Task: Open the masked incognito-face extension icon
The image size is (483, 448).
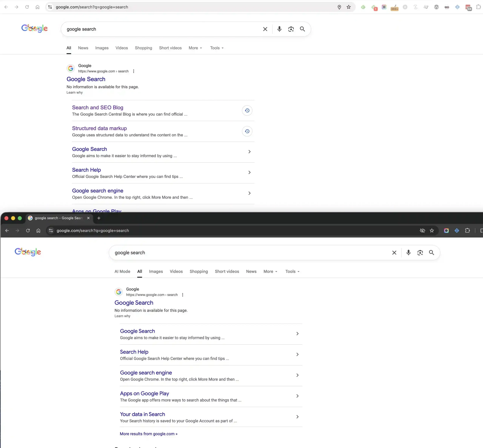Action: click(447, 7)
